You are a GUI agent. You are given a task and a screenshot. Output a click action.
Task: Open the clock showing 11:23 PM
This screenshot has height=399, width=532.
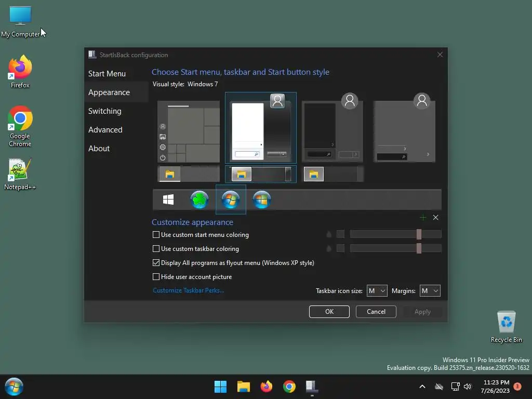coord(495,387)
